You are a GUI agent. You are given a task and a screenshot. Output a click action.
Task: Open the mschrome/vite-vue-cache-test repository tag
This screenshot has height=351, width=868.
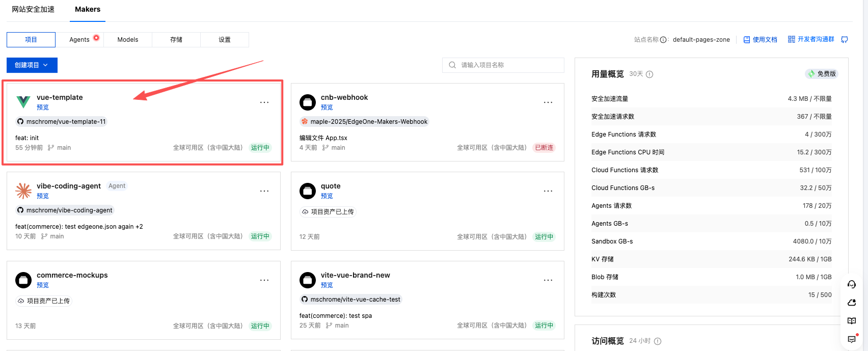[x=351, y=300]
